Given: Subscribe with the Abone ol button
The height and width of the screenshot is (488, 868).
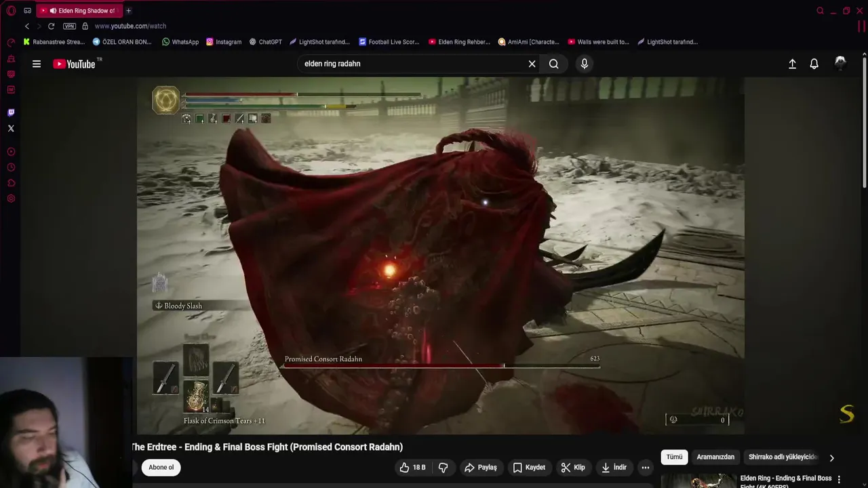Looking at the screenshot, I should tap(161, 467).
